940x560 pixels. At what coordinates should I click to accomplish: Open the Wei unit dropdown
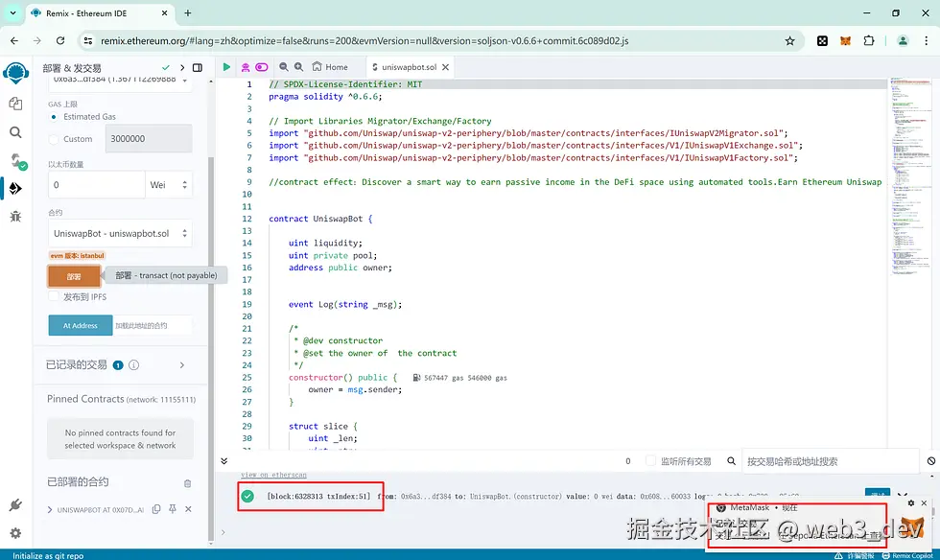click(169, 185)
